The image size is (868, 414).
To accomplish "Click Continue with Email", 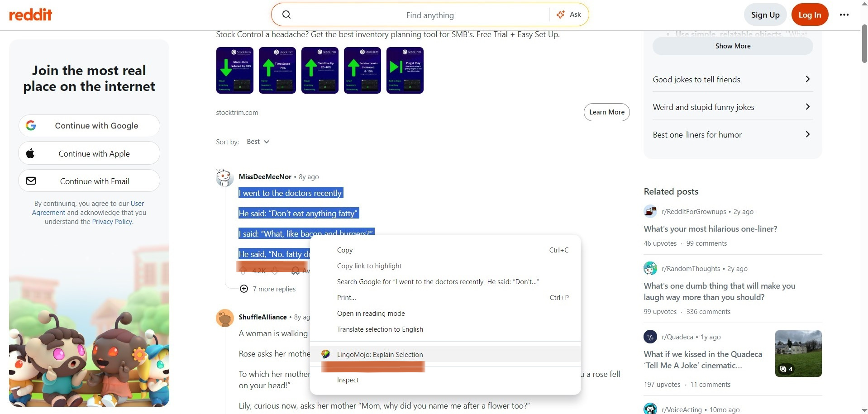I will (89, 181).
